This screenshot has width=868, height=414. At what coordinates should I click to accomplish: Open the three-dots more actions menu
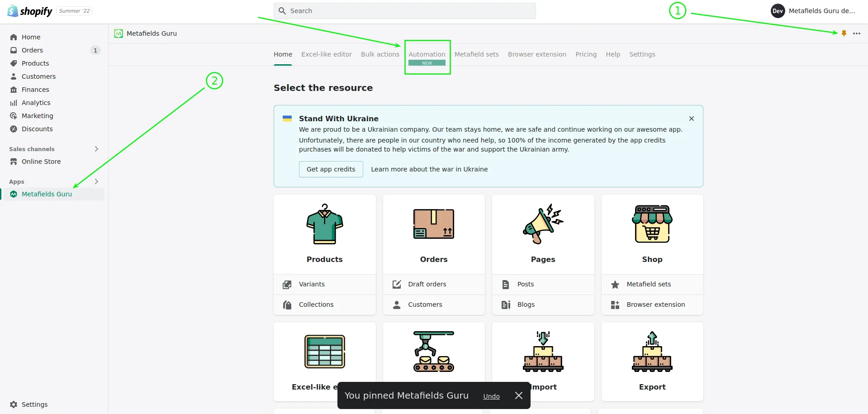pyautogui.click(x=857, y=33)
